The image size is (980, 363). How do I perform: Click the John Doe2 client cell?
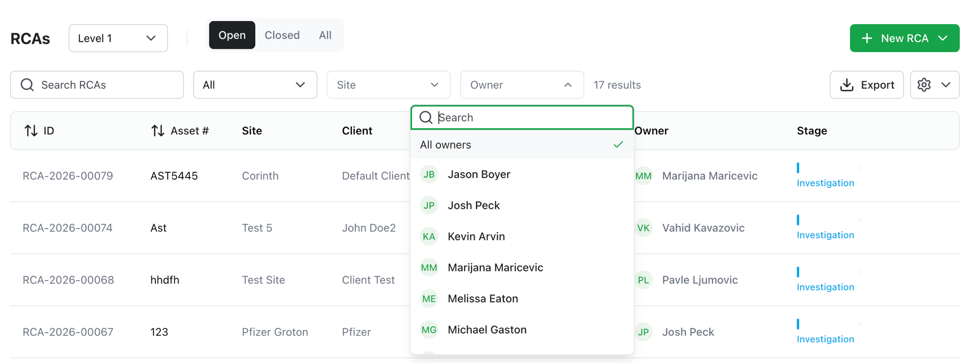(x=369, y=228)
